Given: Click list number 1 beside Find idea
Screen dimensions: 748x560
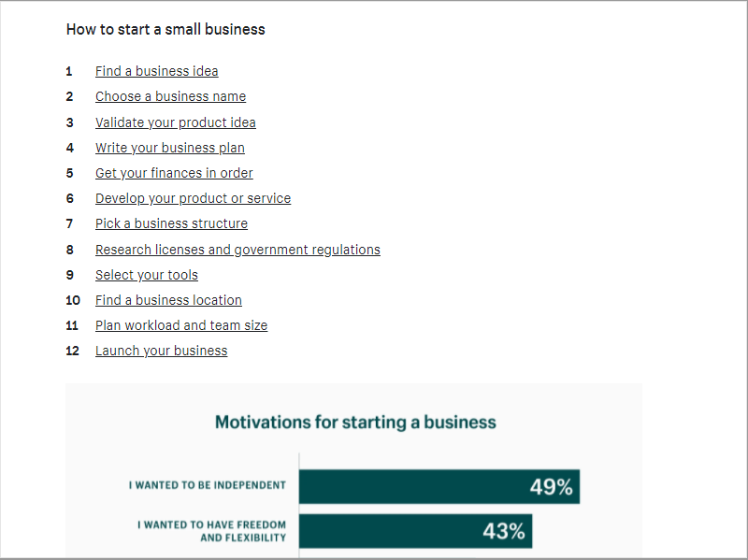Looking at the screenshot, I should coord(69,72).
